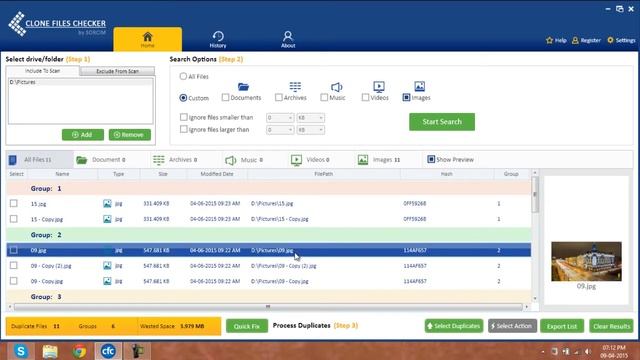Image resolution: width=640 pixels, height=360 pixels.
Task: Enable the Music checkbox
Action: [324, 97]
